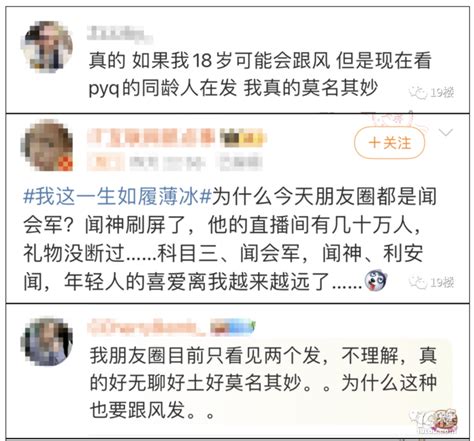Select the comment starting 我朋友圈目前只看见两个发
Screen dimensions: 474x441
coord(263,382)
